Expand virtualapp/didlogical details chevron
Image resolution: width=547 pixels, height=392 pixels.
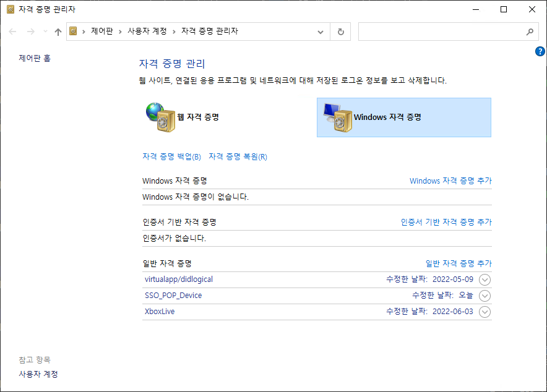pyautogui.click(x=485, y=280)
